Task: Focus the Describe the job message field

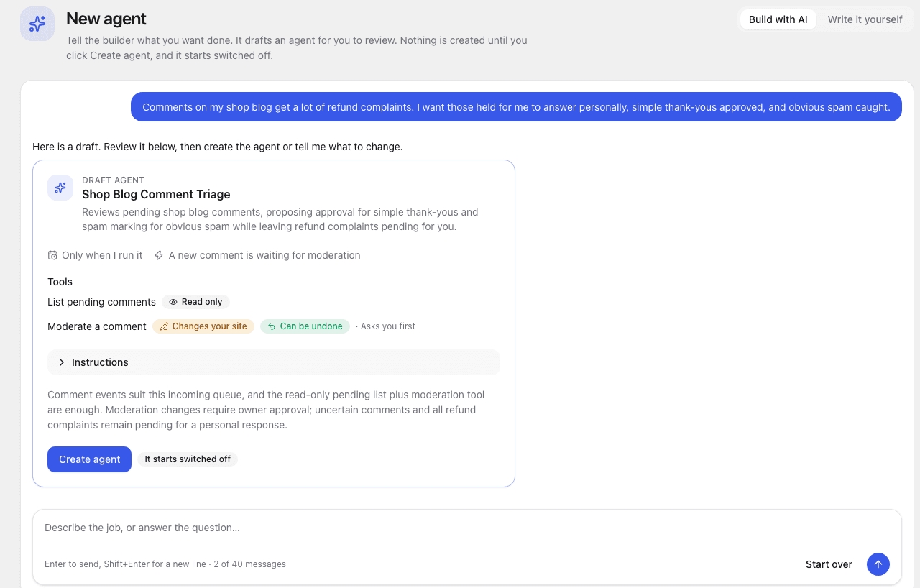Action: click(x=467, y=528)
